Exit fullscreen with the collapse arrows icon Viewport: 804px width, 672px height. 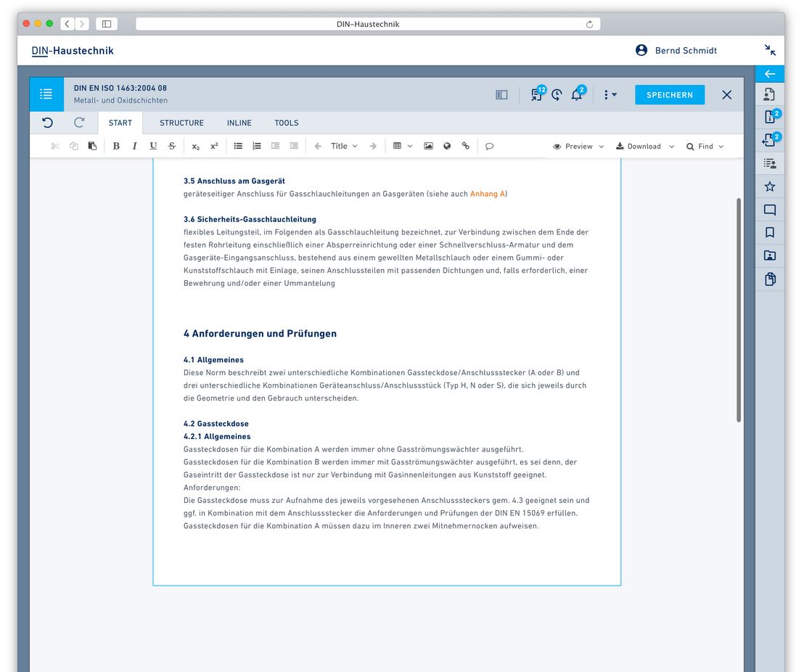770,50
